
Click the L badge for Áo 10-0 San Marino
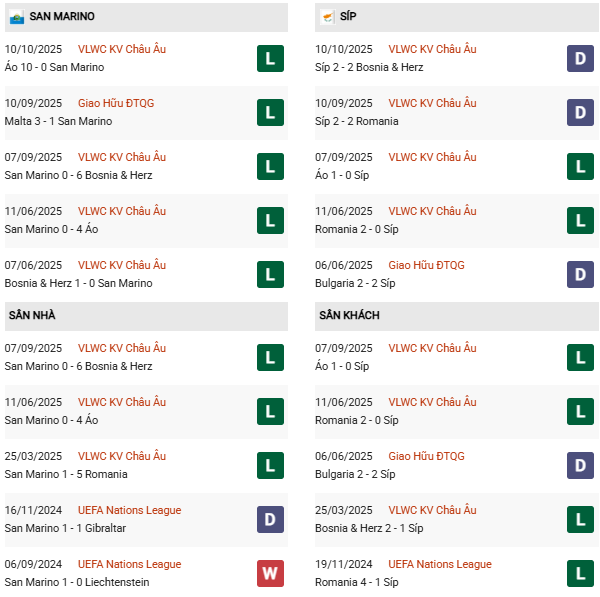(270, 59)
